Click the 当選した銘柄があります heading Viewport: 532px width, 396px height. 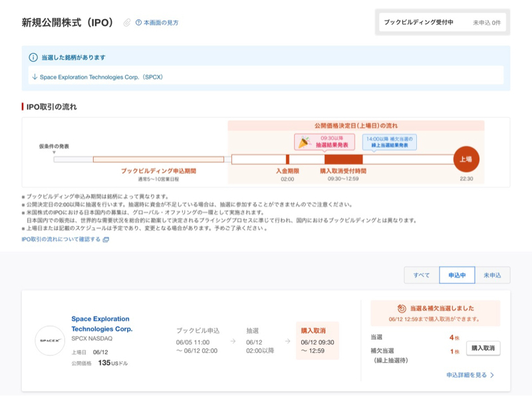(73, 58)
